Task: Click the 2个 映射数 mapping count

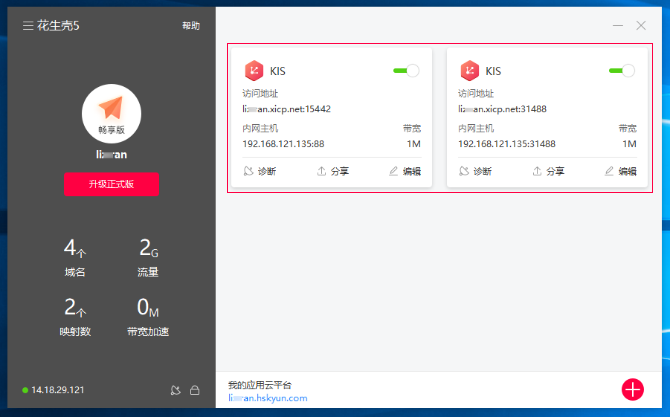Action: [75, 317]
